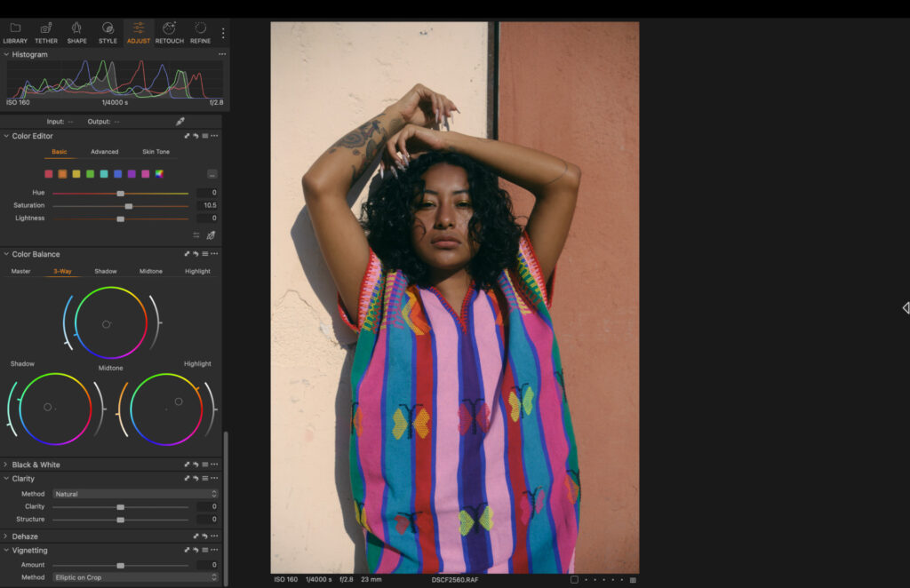Select the Refine tool tab
The width and height of the screenshot is (910, 588).
click(x=200, y=33)
